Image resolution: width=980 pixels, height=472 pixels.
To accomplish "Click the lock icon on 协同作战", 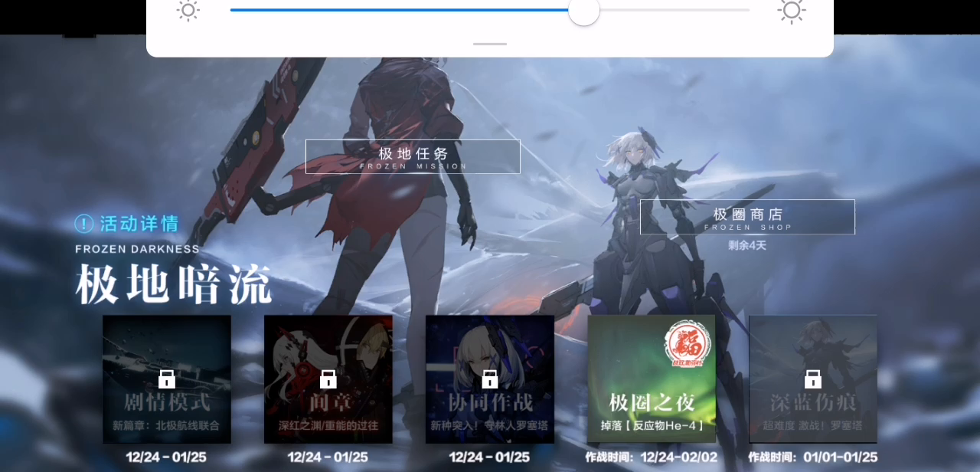I will pos(490,379).
